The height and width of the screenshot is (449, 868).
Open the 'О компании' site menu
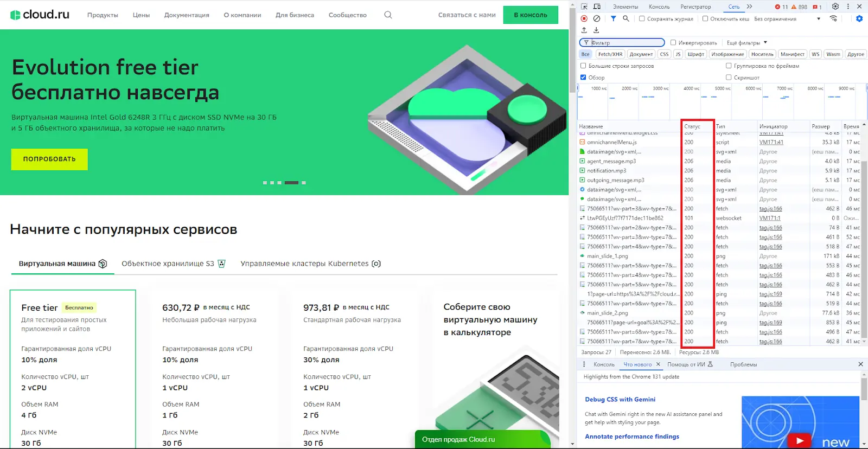242,15
